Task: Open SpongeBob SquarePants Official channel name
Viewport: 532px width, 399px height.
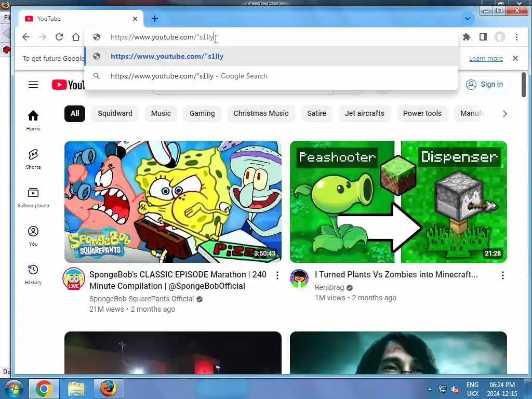Action: pos(141,299)
